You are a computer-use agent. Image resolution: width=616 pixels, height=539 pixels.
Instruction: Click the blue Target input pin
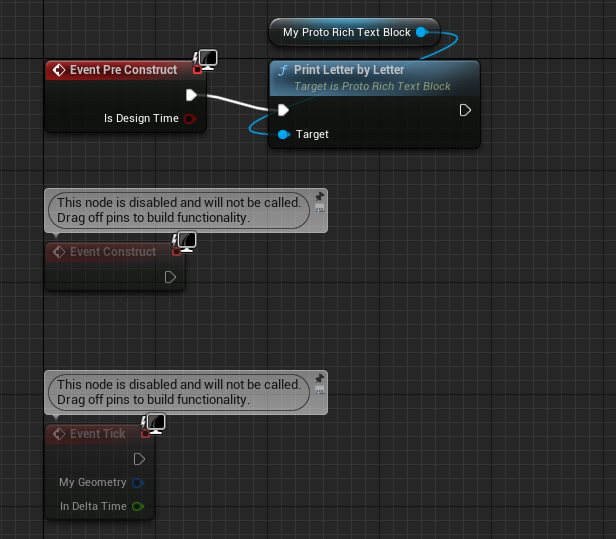point(284,134)
